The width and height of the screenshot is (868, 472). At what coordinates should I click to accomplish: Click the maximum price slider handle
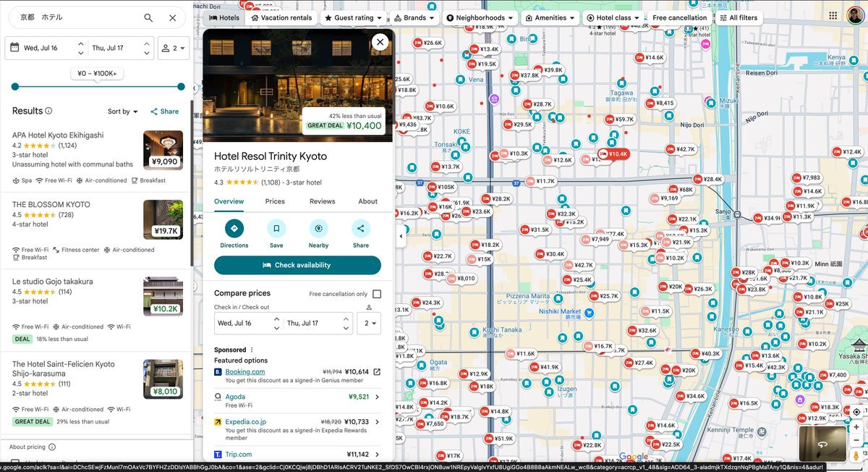point(181,87)
